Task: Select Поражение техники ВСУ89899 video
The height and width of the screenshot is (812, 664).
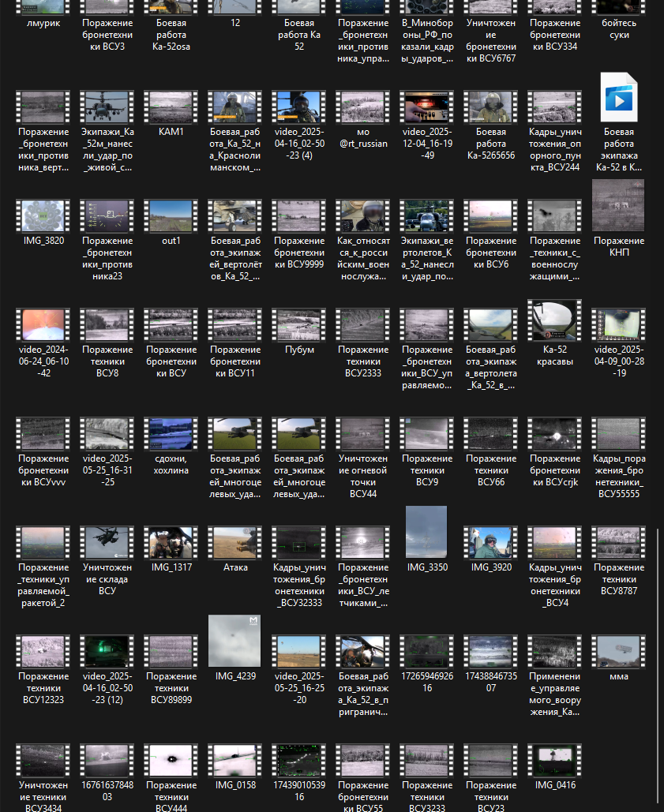Action: pyautogui.click(x=171, y=670)
